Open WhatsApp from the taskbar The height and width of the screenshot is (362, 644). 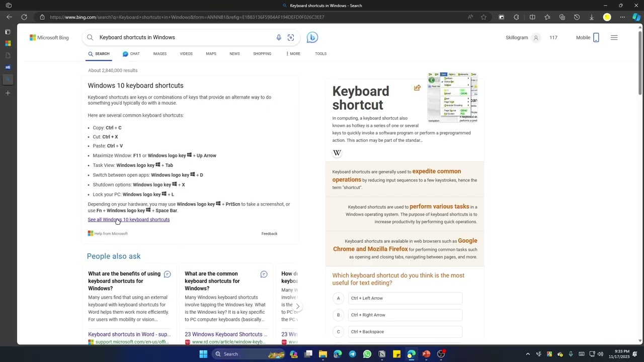click(x=367, y=354)
